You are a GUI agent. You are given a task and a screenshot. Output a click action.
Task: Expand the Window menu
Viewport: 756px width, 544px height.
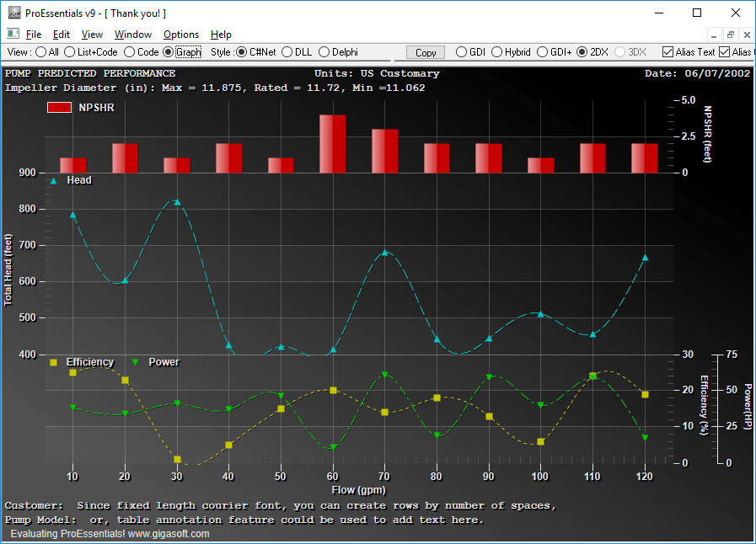coord(133,35)
